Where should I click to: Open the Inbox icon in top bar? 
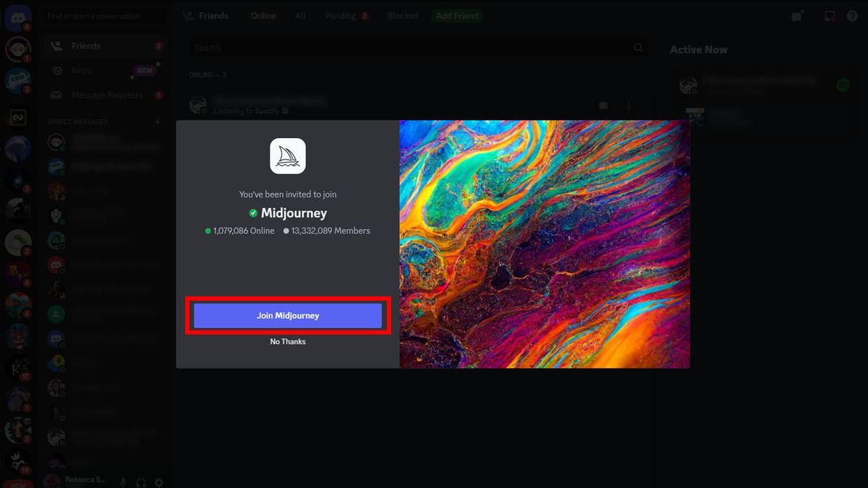click(x=830, y=16)
